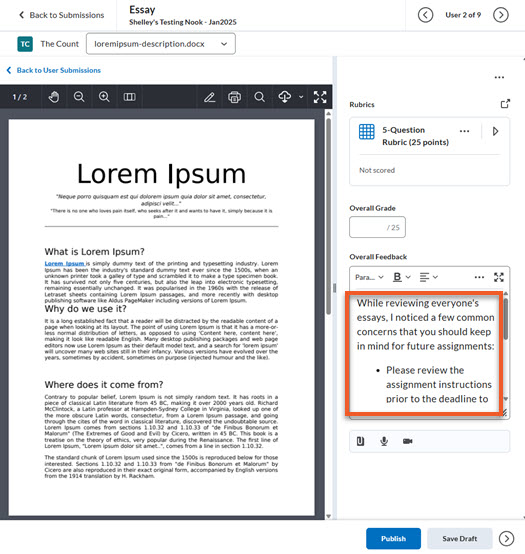525x554 pixels.
Task: Open the text alignment dropdown
Action: (x=429, y=277)
